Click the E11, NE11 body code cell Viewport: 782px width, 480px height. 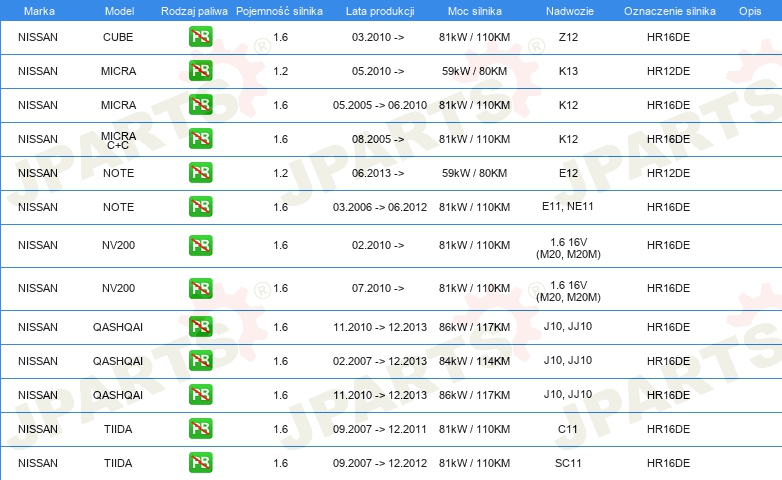568,207
